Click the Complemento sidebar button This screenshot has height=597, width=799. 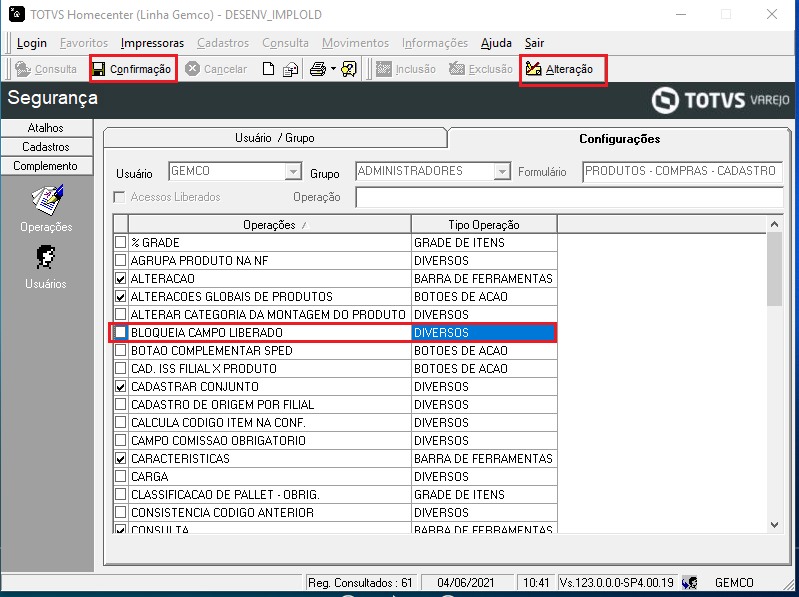coord(46,166)
